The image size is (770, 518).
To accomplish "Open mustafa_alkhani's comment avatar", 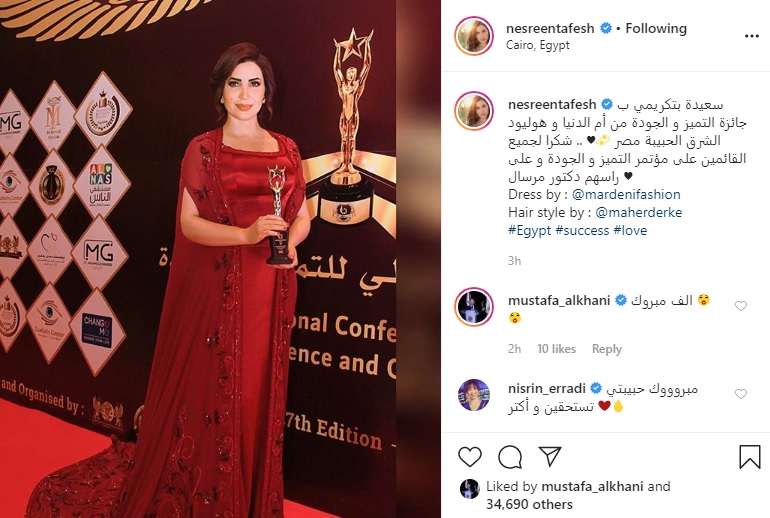I will pyautogui.click(x=474, y=307).
